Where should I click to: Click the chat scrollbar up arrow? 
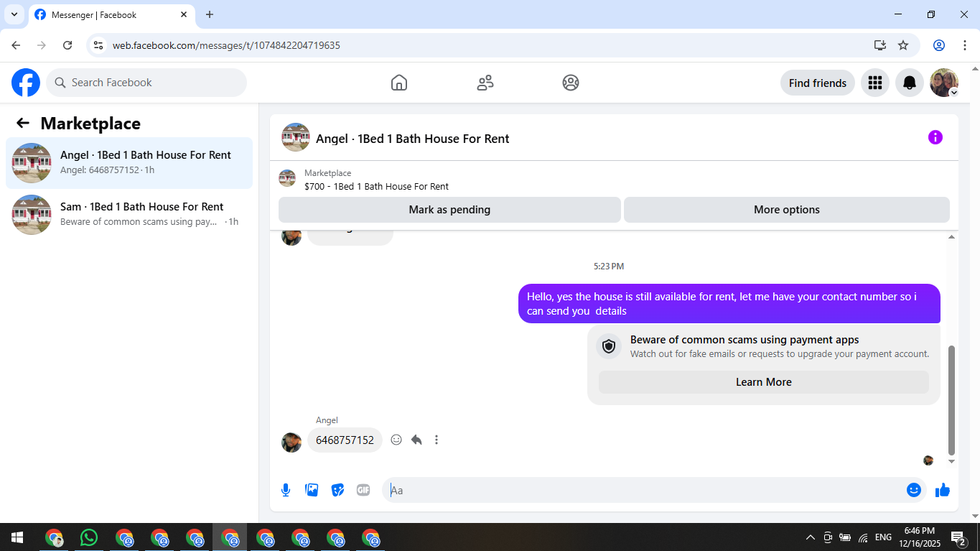tap(952, 236)
